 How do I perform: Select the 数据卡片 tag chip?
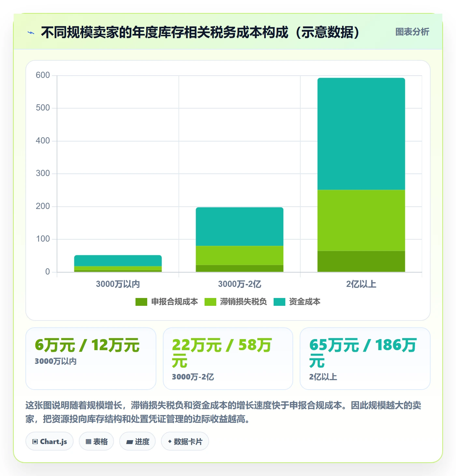click(185, 441)
